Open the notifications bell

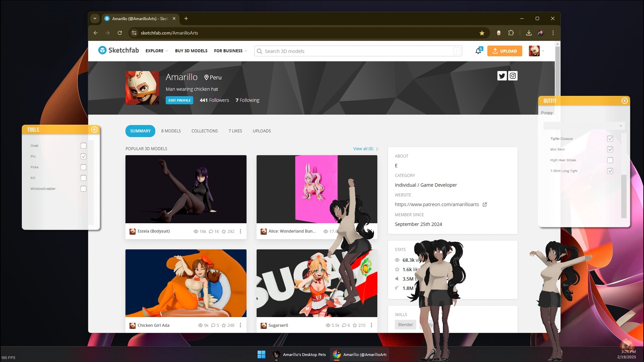[478, 51]
